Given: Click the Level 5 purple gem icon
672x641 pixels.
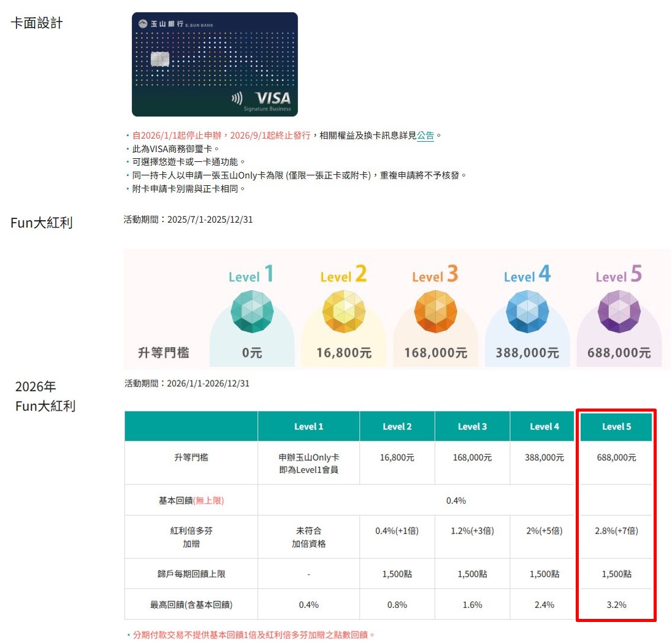Looking at the screenshot, I should pos(619,311).
